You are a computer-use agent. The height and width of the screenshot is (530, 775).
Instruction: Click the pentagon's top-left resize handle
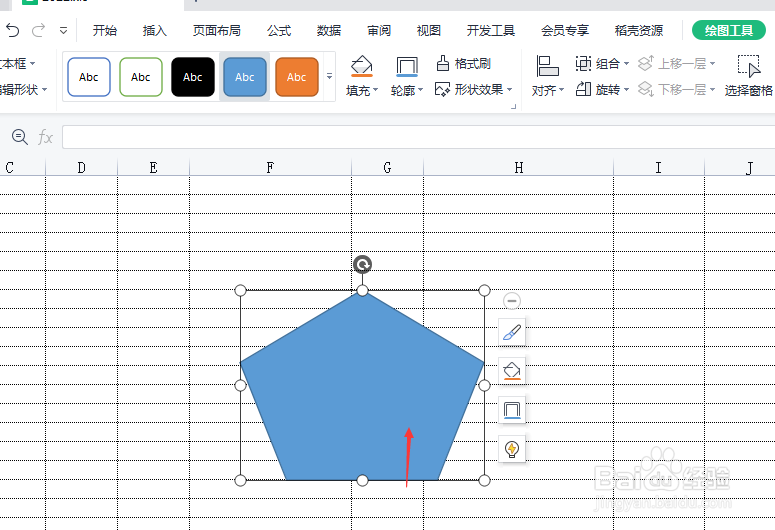(x=240, y=290)
